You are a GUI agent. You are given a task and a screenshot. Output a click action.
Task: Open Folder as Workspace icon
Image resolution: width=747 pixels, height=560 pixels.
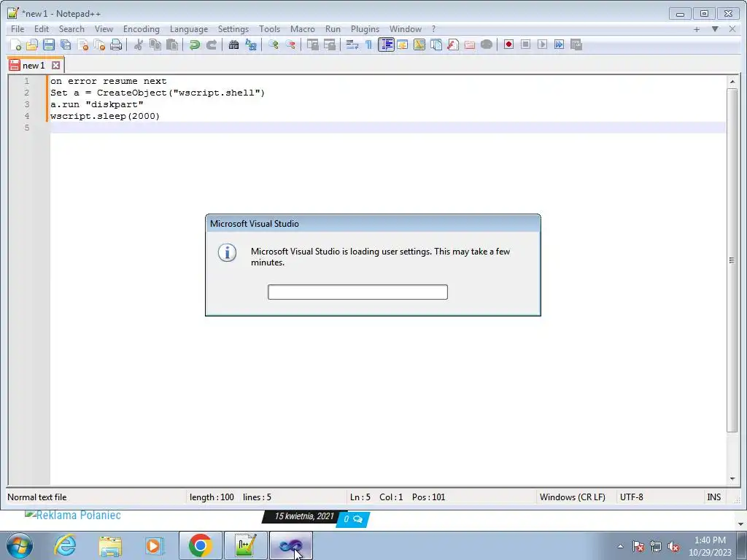tap(469, 44)
